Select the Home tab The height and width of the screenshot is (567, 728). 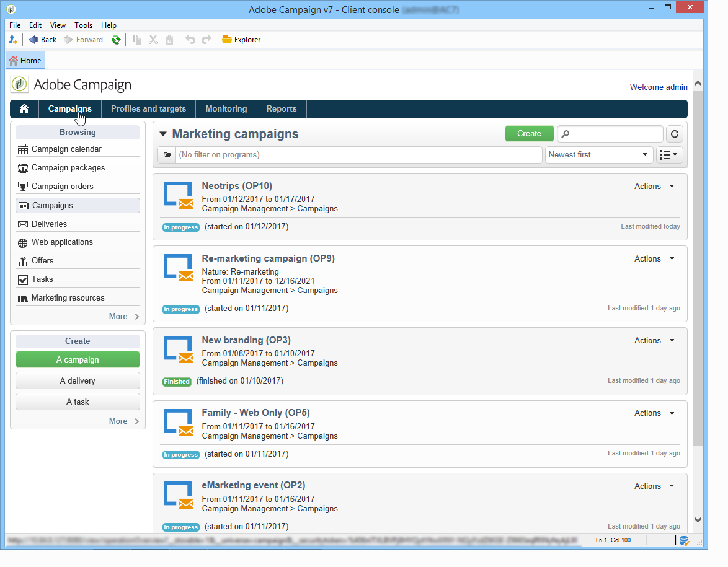pos(25,61)
